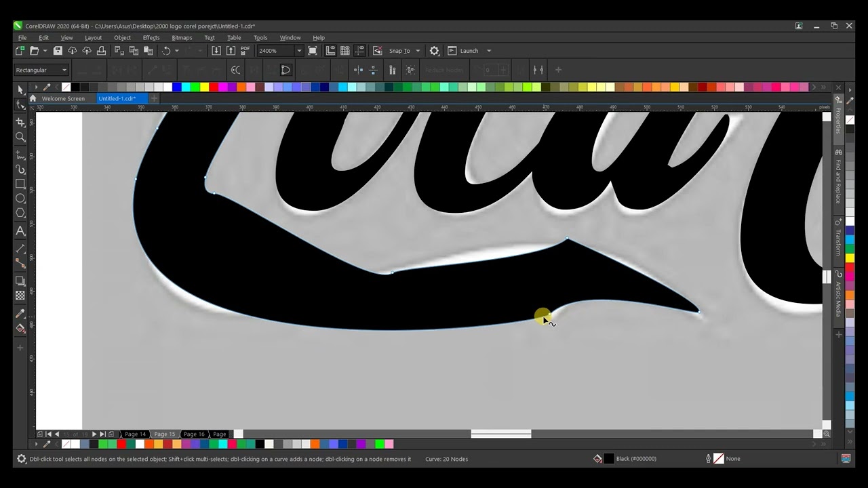Open the Bitmaps menu

182,38
